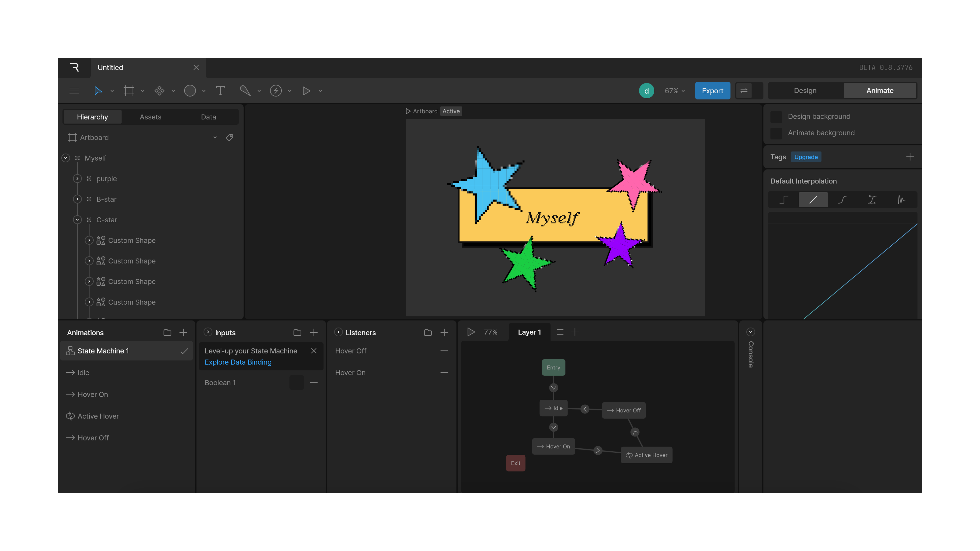Create a new Listeners folder
Viewport: 980px width, 551px height.
tap(428, 333)
